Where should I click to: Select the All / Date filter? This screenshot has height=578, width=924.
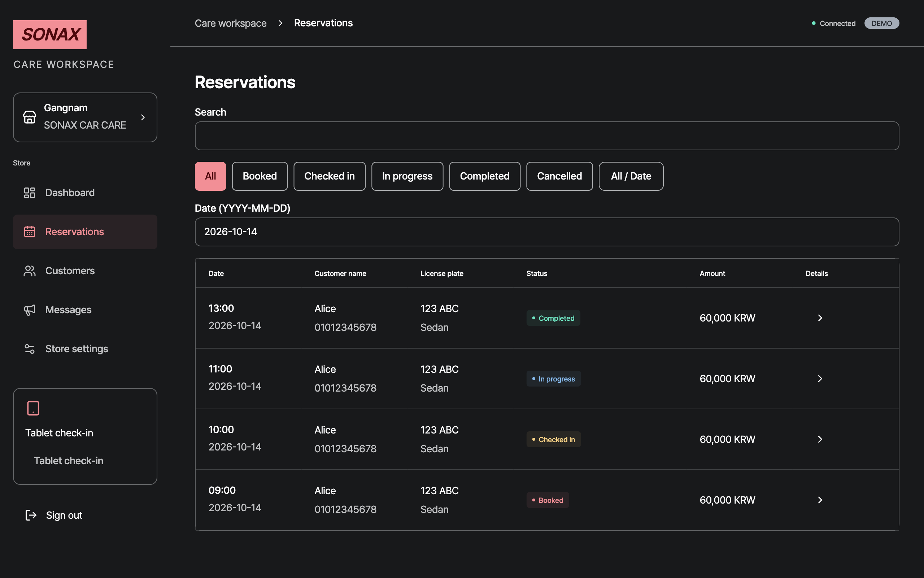(631, 176)
